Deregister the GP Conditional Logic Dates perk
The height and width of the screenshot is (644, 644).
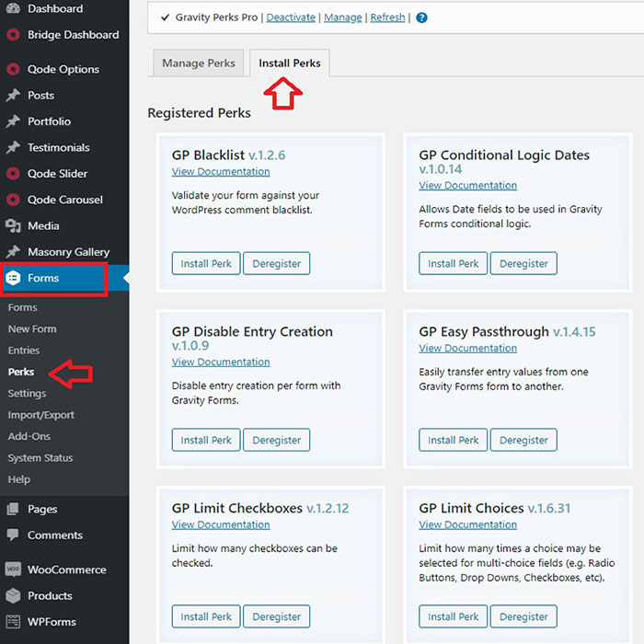(523, 264)
